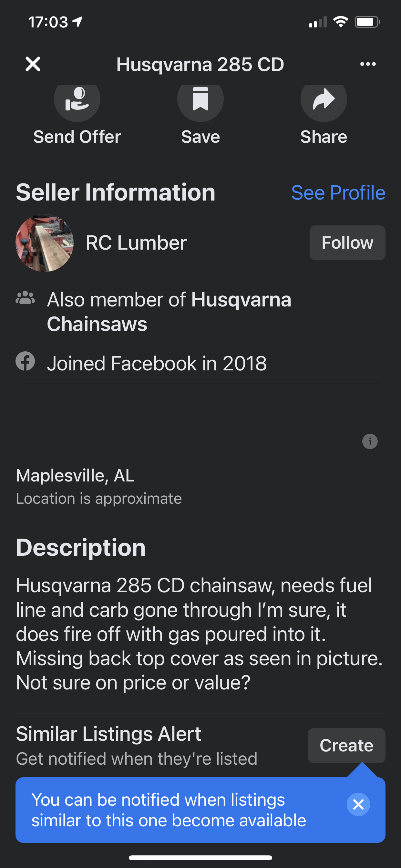Tap Maplesville, AL location text
The image size is (401, 868).
tap(75, 476)
